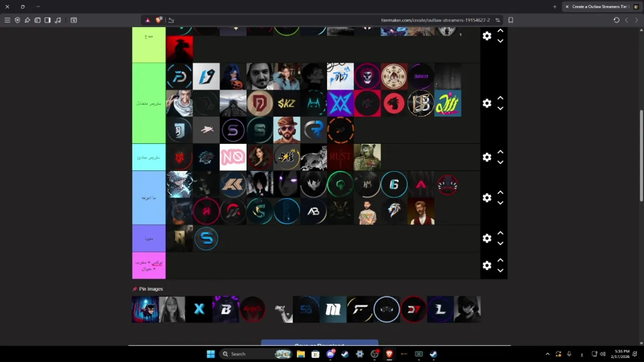Open site settings icon next to URL
This screenshot has width=644, height=362.
pyautogui.click(x=498, y=20)
